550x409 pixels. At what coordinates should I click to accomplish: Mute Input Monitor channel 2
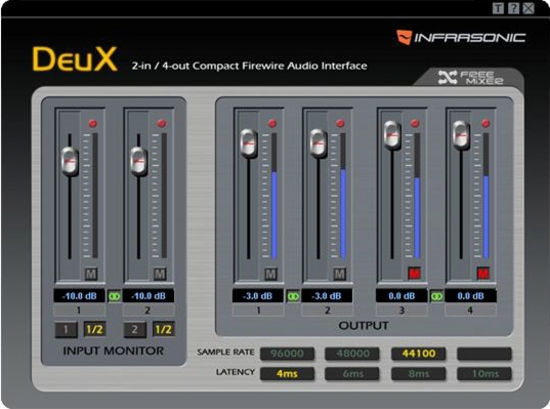(160, 274)
